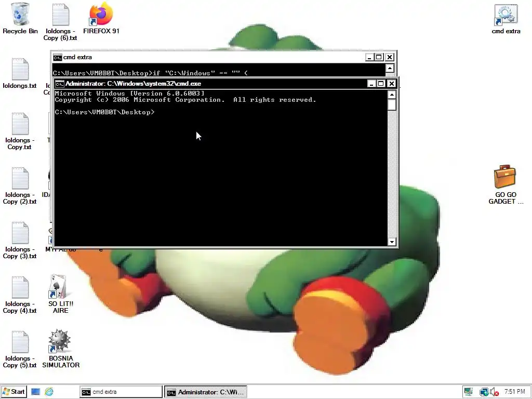Click the Microsoft Windows [Version 6.0.6003] line
The image size is (532, 399).
pos(129,94)
